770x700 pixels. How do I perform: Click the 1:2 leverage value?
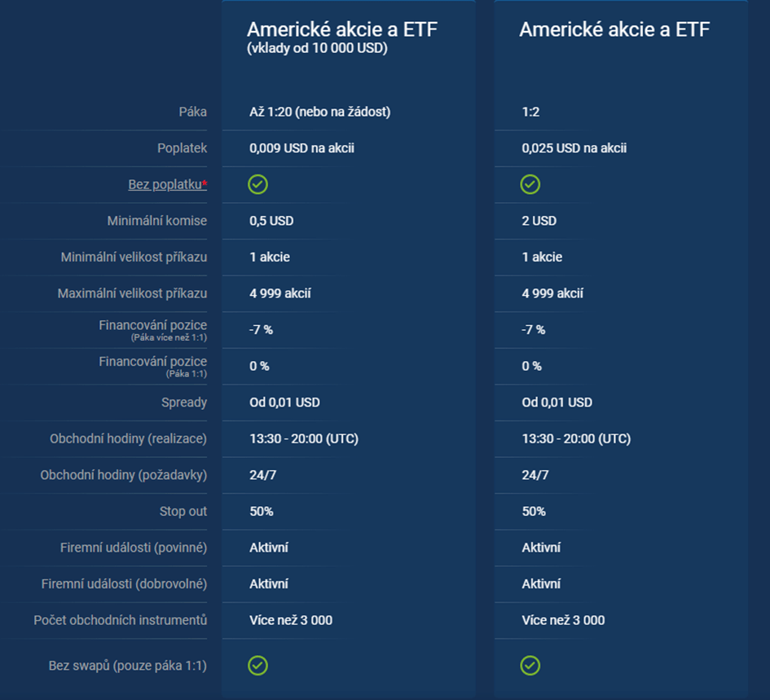tap(530, 112)
